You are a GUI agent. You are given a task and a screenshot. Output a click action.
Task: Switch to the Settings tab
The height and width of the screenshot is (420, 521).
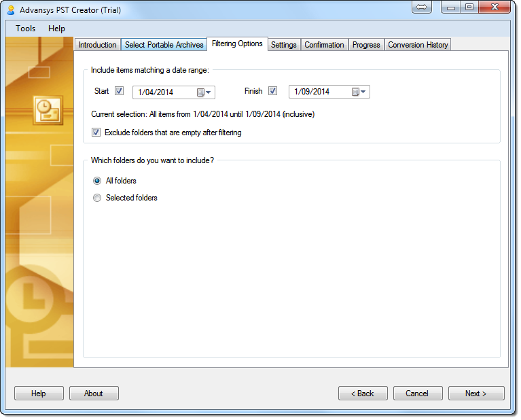tap(284, 45)
